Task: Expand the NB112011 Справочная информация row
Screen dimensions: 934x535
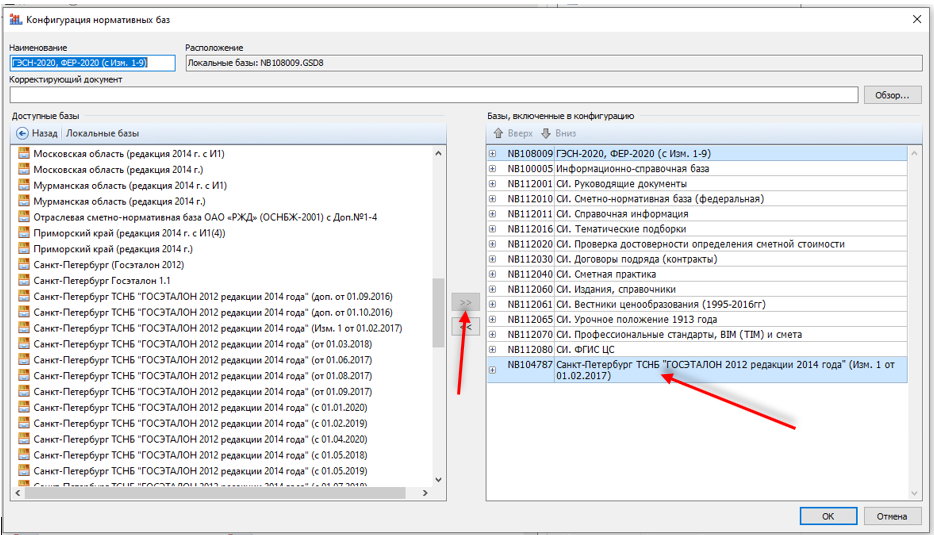Action: tap(493, 214)
